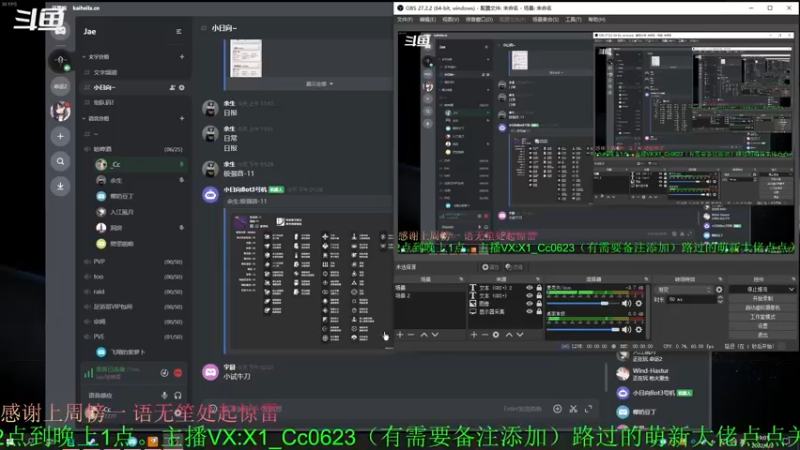Toggle visibility of display capture source

tap(530, 311)
